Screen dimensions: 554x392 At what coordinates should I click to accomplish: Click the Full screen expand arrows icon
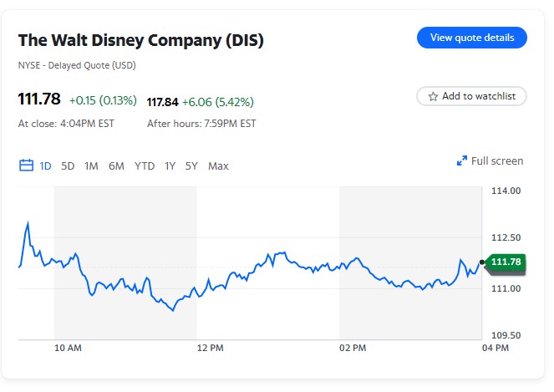pyautogui.click(x=461, y=161)
